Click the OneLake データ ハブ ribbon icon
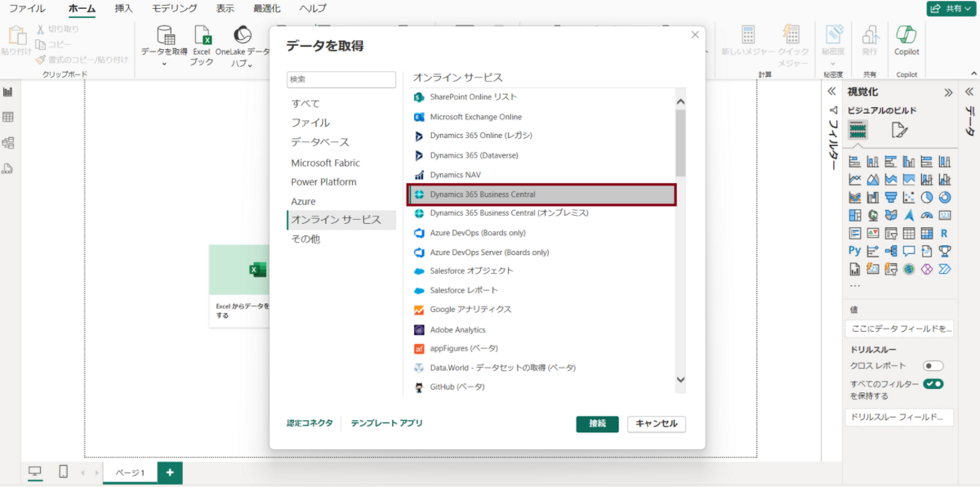Image resolution: width=980 pixels, height=487 pixels. [x=242, y=35]
